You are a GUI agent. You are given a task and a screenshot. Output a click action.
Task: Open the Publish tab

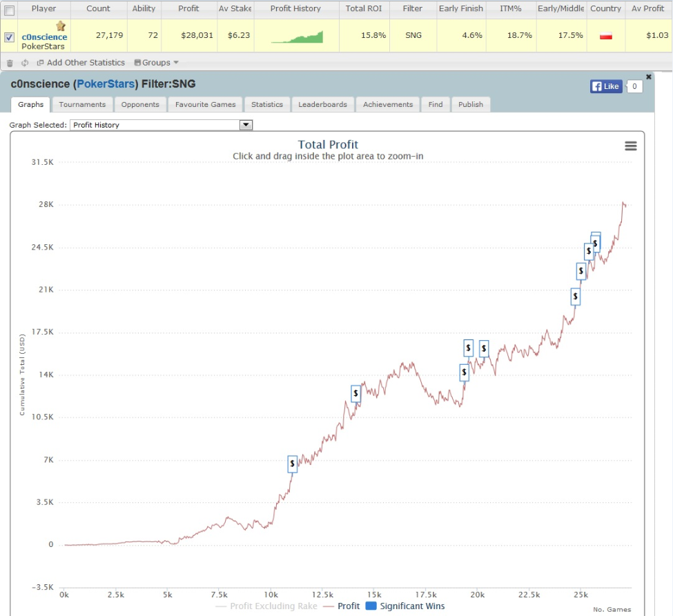click(x=471, y=104)
